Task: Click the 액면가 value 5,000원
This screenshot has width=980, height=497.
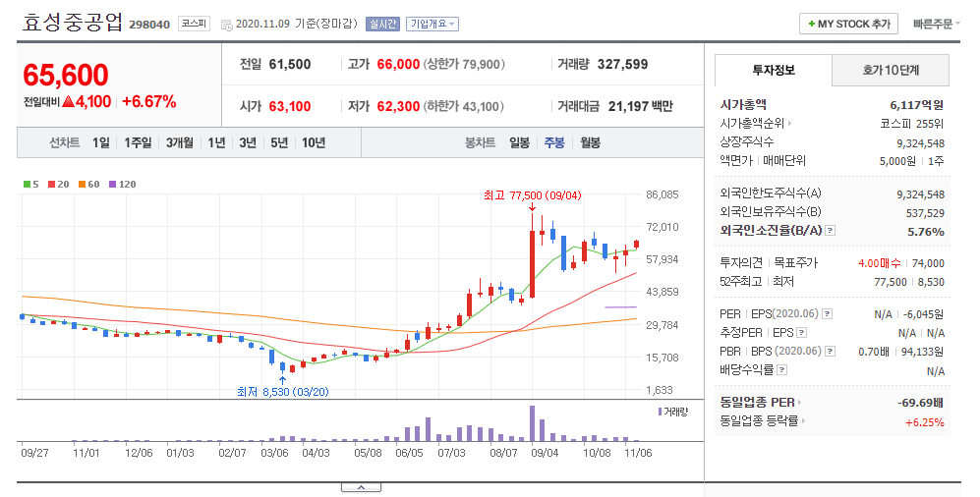Action: [x=897, y=161]
